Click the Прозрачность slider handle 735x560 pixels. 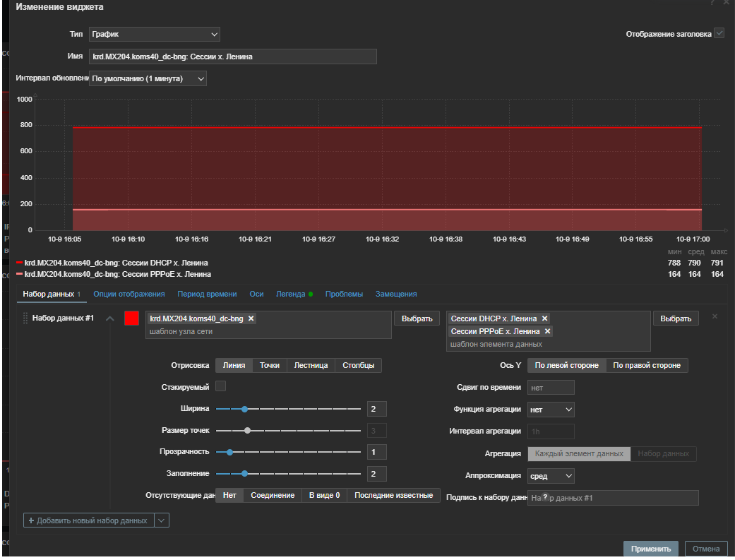pos(229,452)
